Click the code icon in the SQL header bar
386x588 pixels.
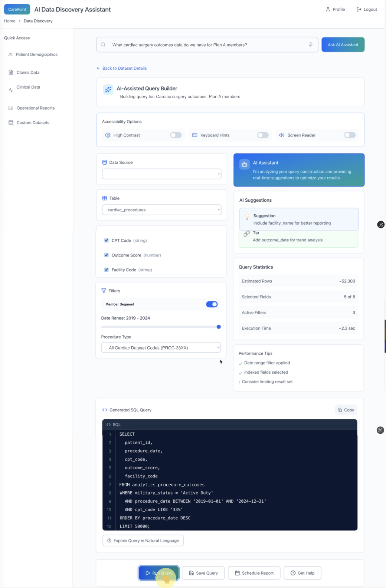click(x=108, y=425)
